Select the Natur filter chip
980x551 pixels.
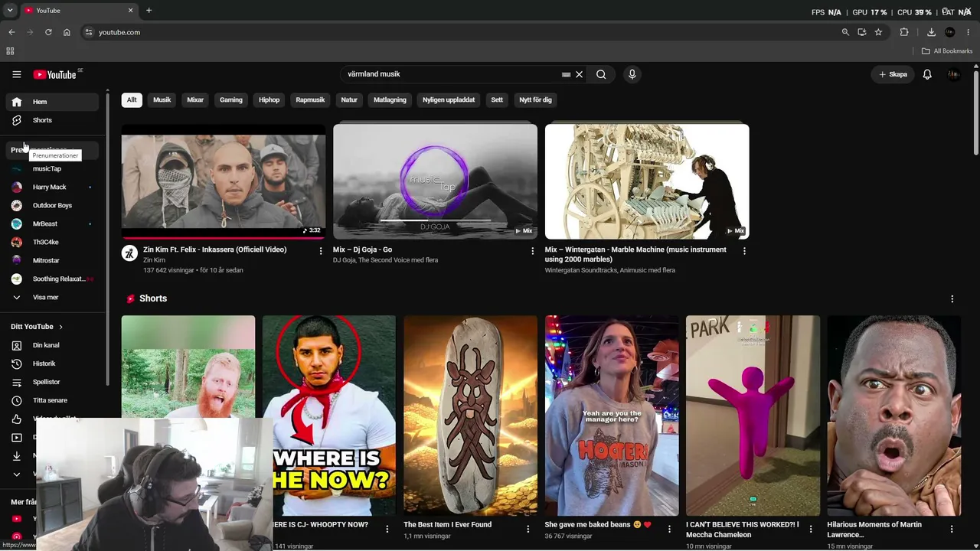click(349, 99)
